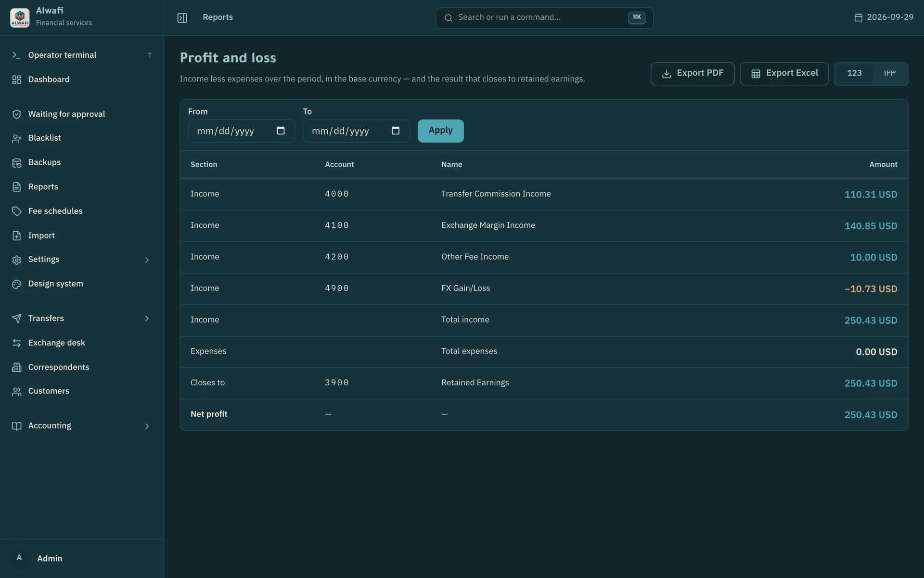Click the Alwafi logo icon
Viewport: 924px width, 578px height.
click(20, 17)
